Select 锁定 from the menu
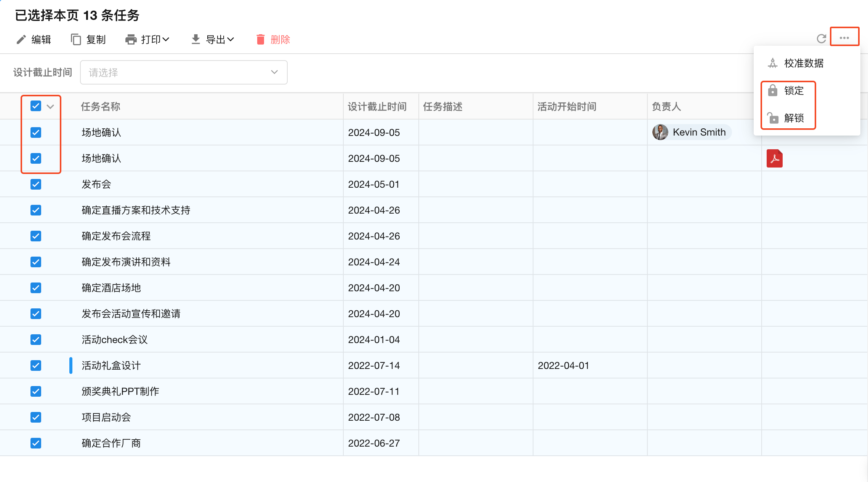The width and height of the screenshot is (868, 482). click(793, 91)
